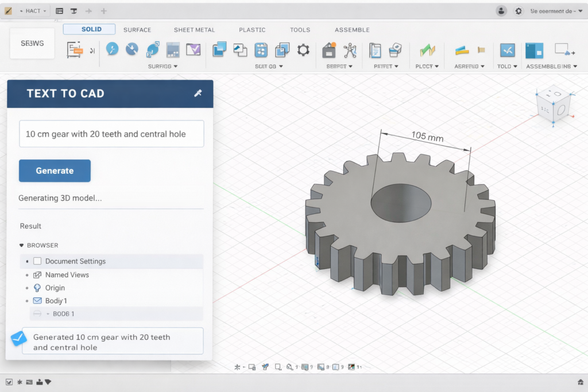588x392 pixels.
Task: Enable the checkbox icon in the bottom-left status bar
Action: coord(9,381)
